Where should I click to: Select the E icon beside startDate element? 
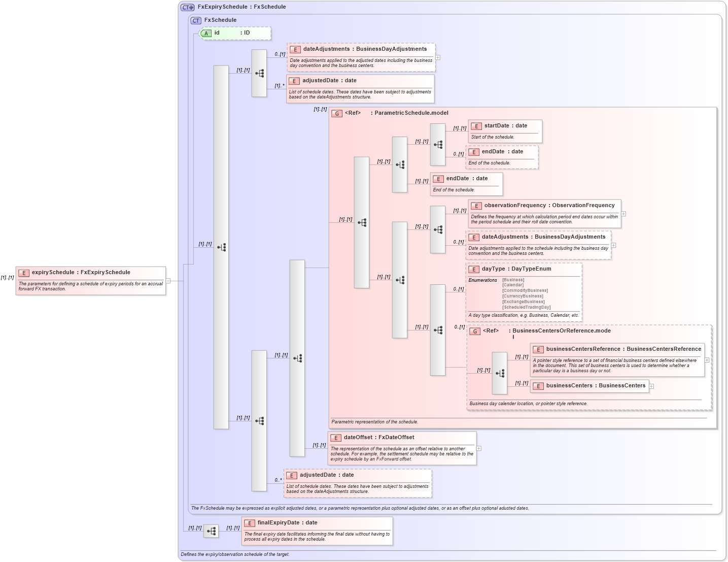[476, 125]
